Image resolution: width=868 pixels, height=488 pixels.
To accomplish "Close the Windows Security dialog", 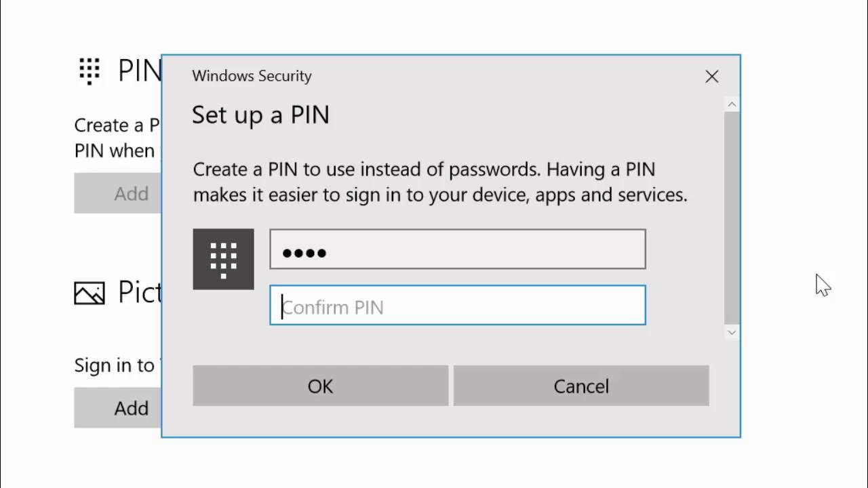I will pos(711,77).
